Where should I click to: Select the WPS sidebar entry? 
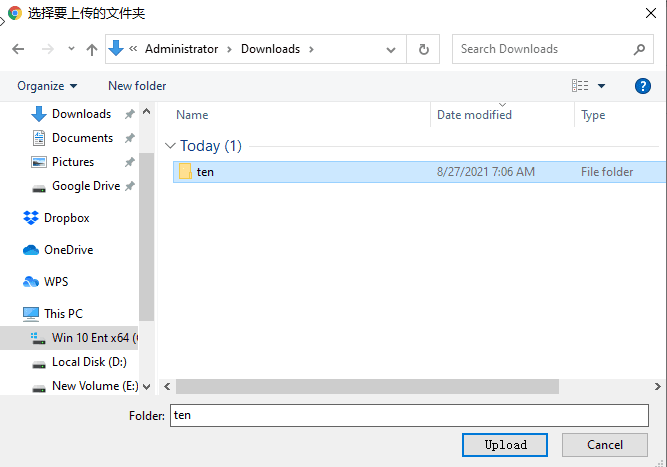pyautogui.click(x=56, y=282)
